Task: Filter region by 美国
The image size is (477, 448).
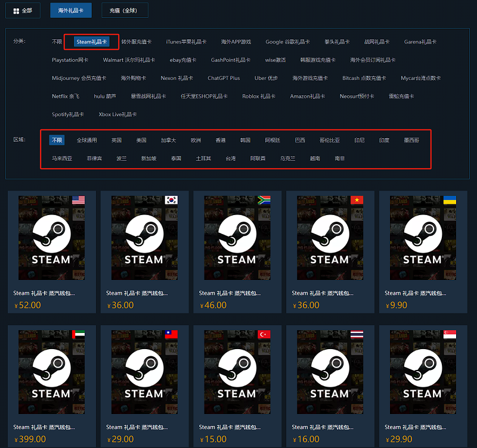Action: pyautogui.click(x=141, y=140)
